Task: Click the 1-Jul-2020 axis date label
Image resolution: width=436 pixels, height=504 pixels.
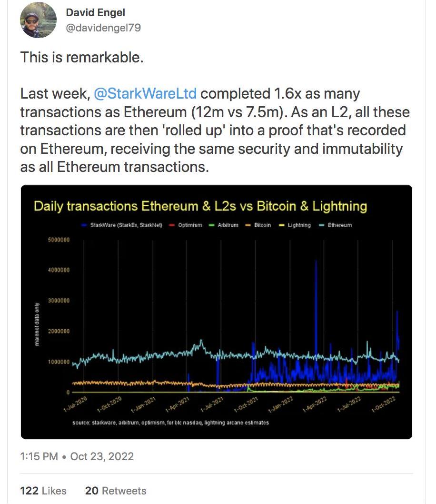Action: [x=76, y=404]
